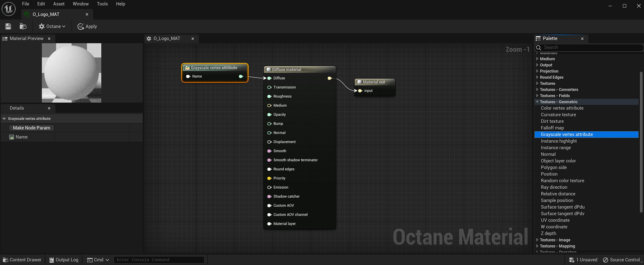The image size is (644, 265).
Task: Click the Opacity input pin
Action: [x=270, y=115]
